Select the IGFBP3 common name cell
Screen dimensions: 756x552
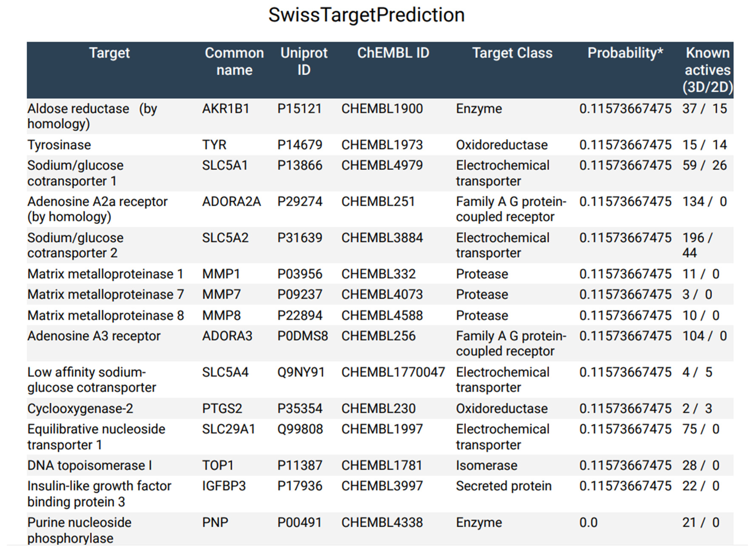[x=224, y=486]
